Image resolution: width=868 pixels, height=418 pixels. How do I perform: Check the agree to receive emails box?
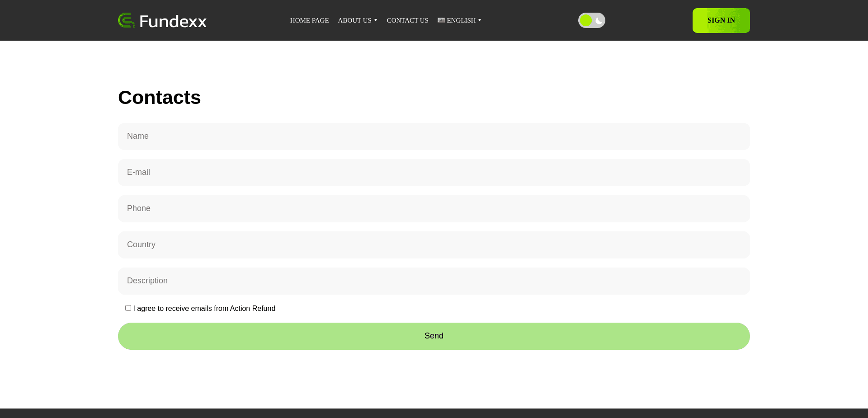(x=128, y=308)
